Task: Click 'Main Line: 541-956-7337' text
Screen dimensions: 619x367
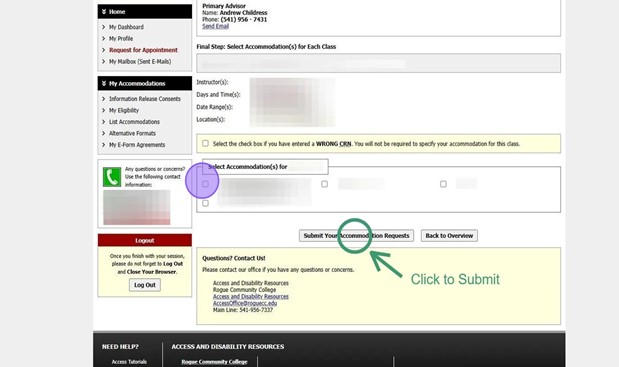Action: tap(243, 310)
